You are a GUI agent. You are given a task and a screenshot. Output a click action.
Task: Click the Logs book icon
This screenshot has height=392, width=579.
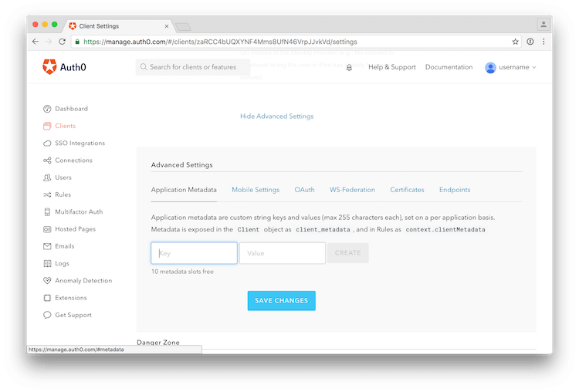tap(47, 264)
